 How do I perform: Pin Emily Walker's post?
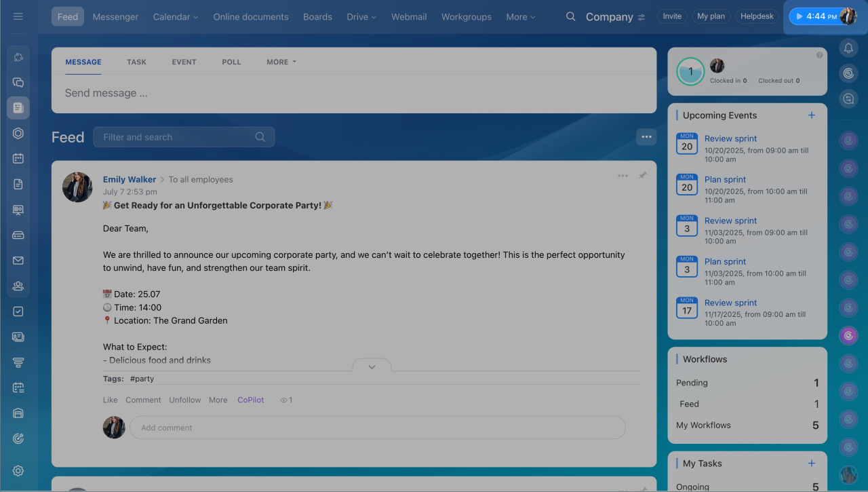[642, 176]
